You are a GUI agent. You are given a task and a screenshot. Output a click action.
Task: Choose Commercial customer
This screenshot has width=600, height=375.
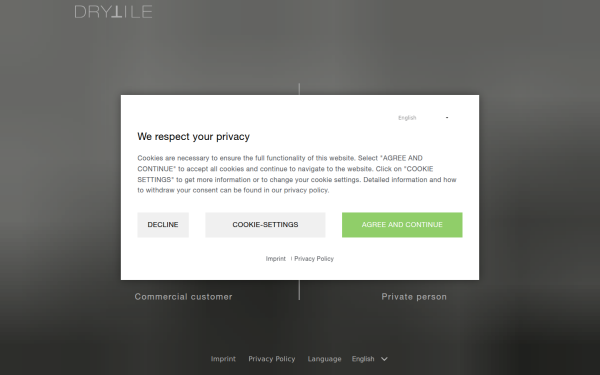pyautogui.click(x=183, y=297)
